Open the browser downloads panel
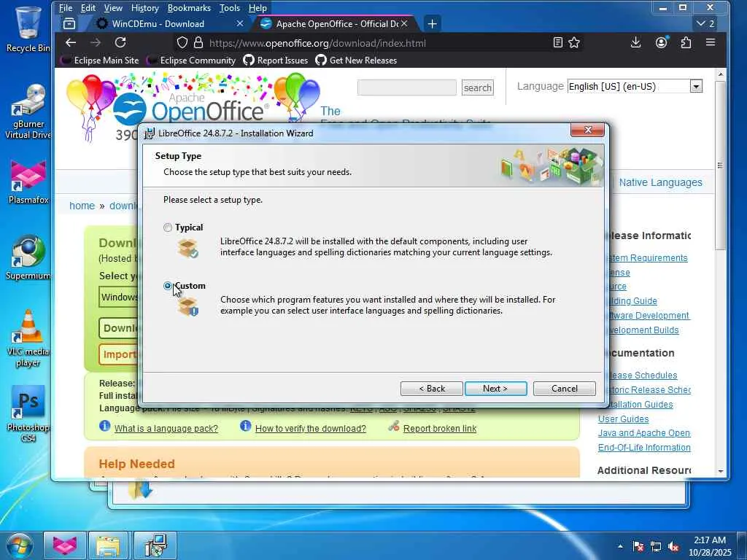 click(635, 43)
